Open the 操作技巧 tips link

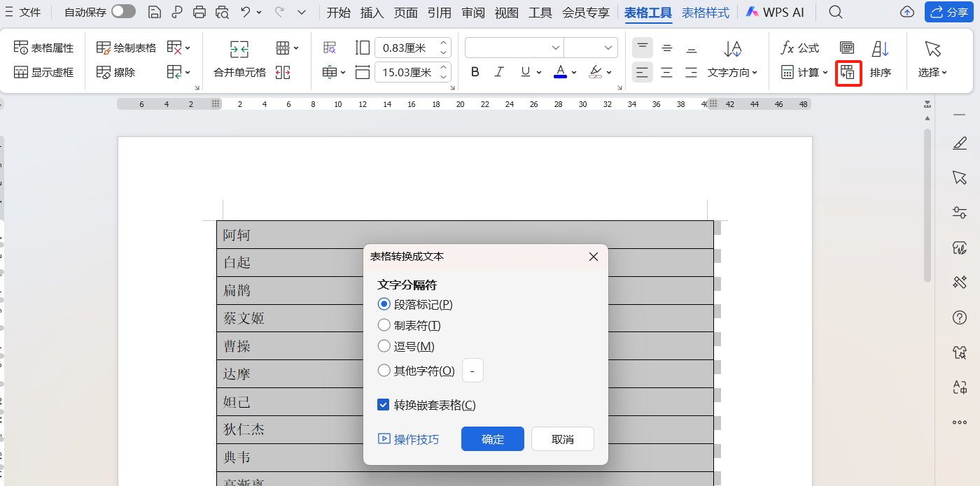(409, 439)
